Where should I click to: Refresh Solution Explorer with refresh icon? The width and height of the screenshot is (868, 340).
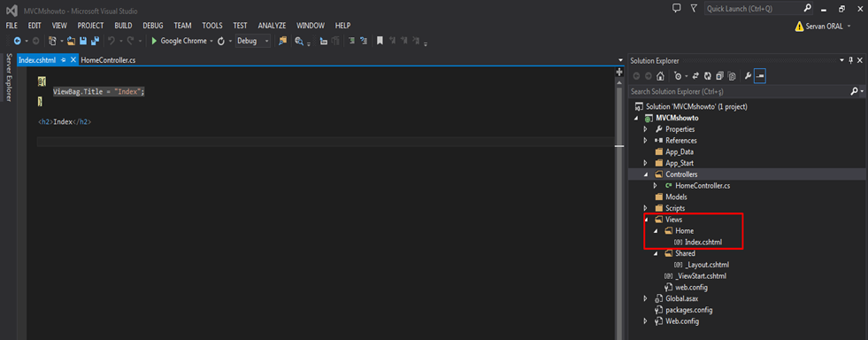(x=708, y=76)
